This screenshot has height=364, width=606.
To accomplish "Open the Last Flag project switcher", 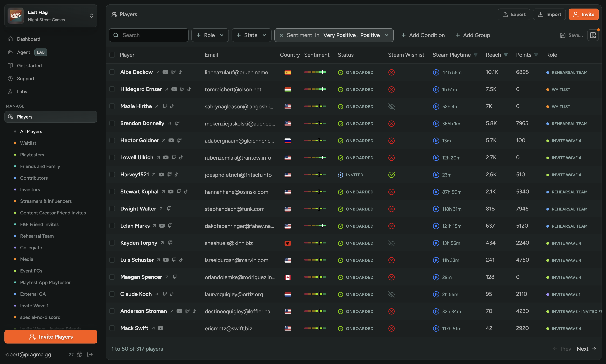I will tap(51, 16).
